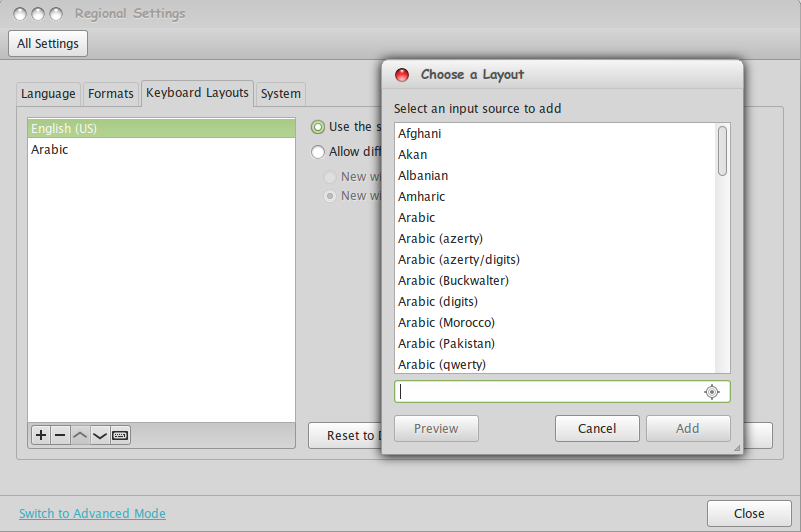
Task: Switch to Keyboard Layouts tab
Action: pos(197,93)
